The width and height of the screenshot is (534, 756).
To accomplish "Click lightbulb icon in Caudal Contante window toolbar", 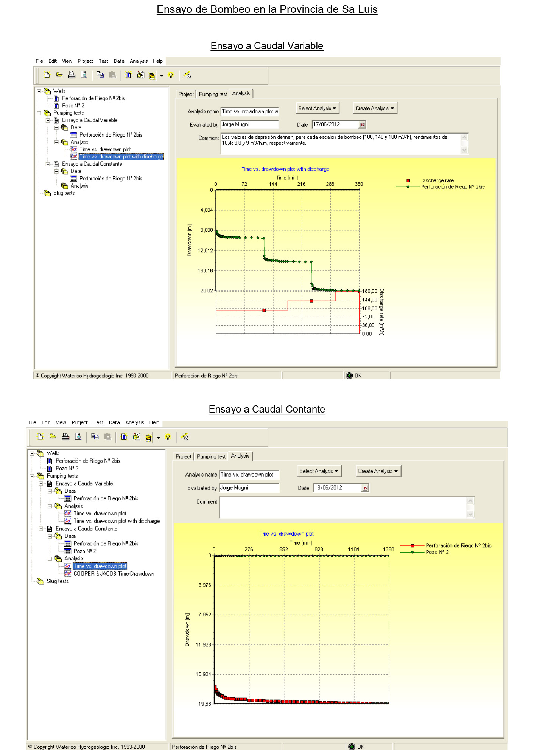I will coord(168,437).
